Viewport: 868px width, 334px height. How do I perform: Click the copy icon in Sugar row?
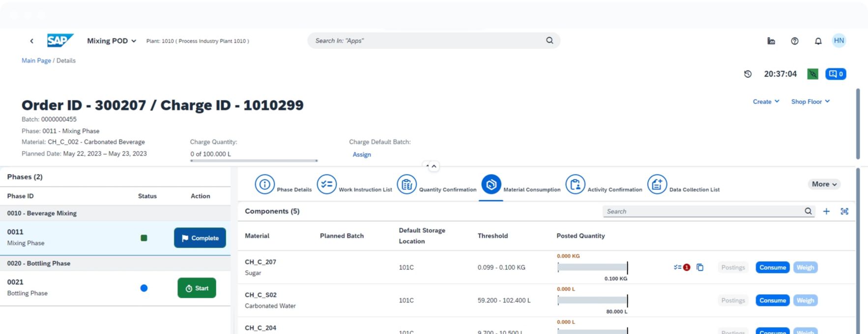[x=700, y=268]
